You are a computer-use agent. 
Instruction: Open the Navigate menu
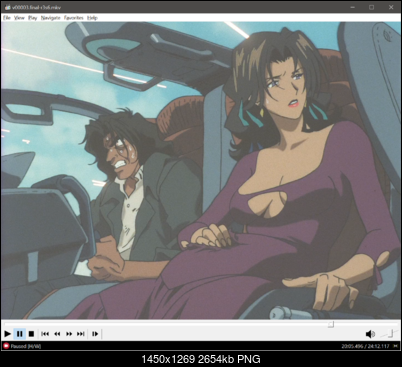(50, 18)
